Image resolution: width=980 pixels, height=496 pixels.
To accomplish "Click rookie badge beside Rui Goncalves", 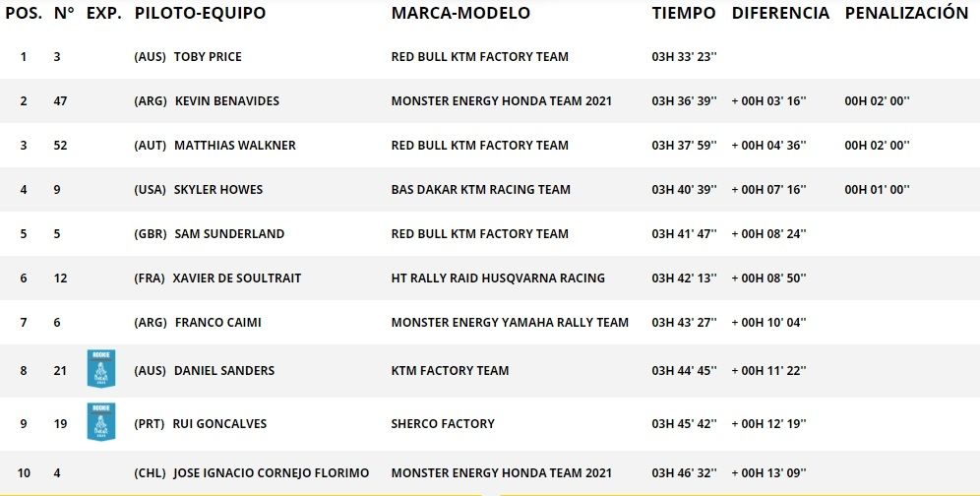I will coord(99,422).
